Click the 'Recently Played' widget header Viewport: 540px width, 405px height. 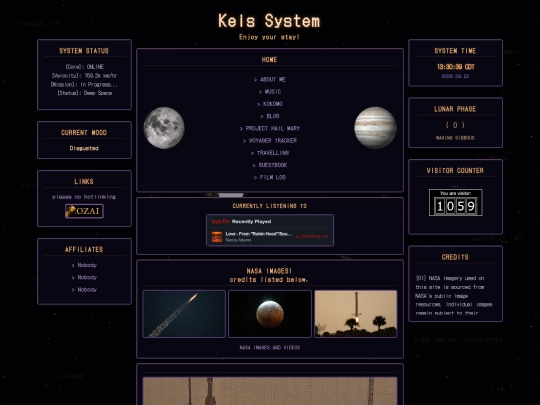pyautogui.click(x=251, y=221)
